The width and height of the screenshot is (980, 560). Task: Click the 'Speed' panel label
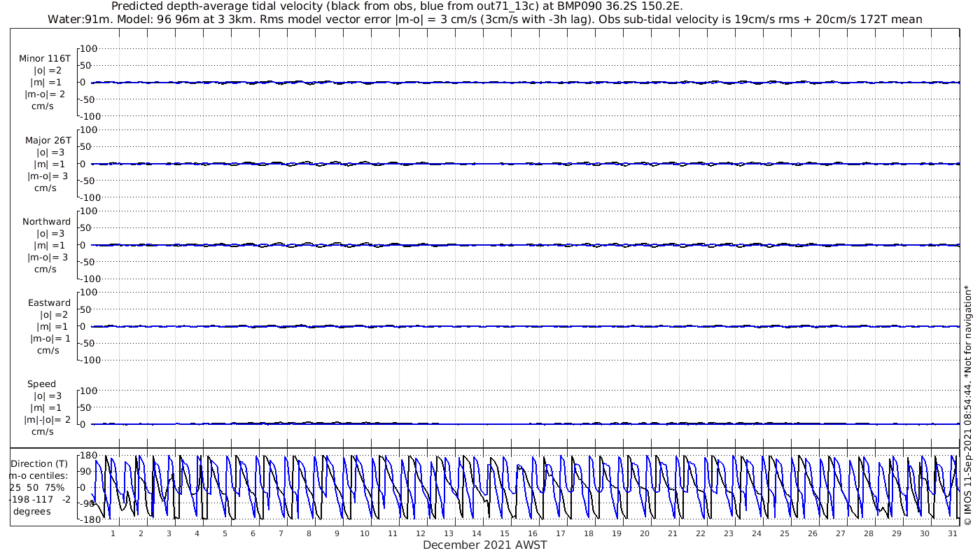[x=41, y=384]
